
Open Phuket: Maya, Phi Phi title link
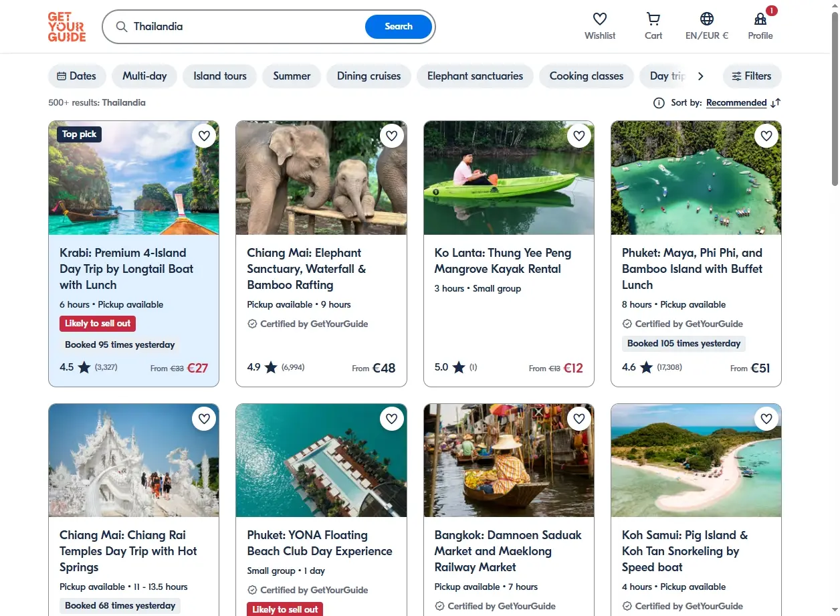[x=692, y=269]
